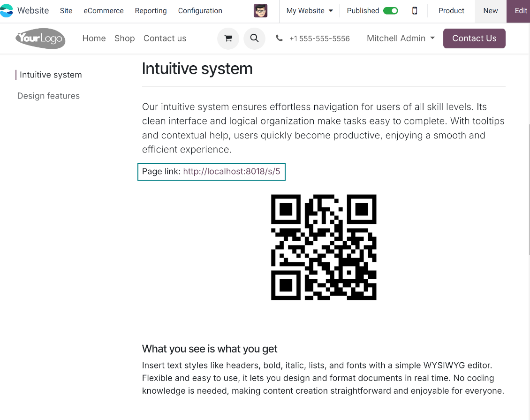Screen dimensions: 530x420
Task: Switch to mobile preview icon
Action: [x=415, y=11]
